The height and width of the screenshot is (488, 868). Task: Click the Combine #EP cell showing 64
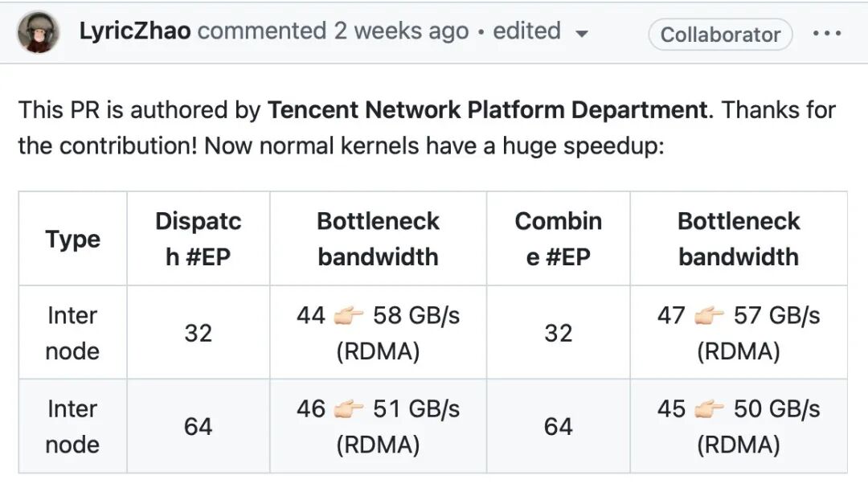point(559,426)
